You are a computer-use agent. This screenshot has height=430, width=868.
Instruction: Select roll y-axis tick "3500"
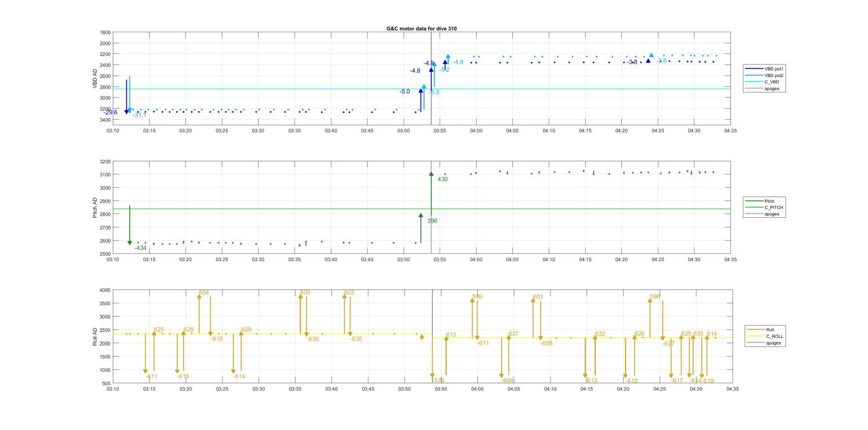(x=105, y=303)
